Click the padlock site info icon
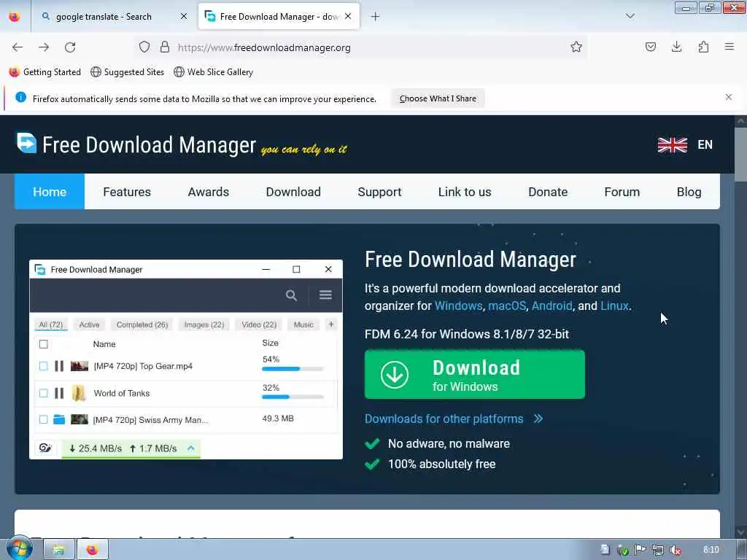The width and height of the screenshot is (747, 560). click(x=165, y=47)
